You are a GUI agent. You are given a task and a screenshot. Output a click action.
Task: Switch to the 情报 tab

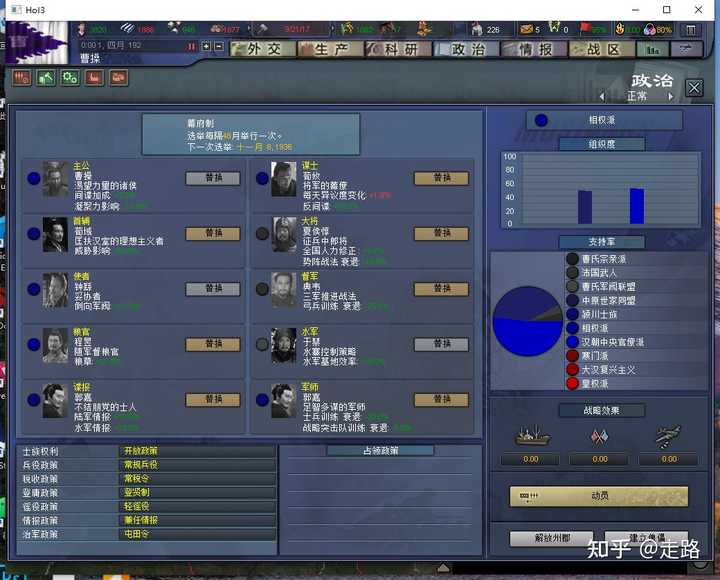pos(534,49)
